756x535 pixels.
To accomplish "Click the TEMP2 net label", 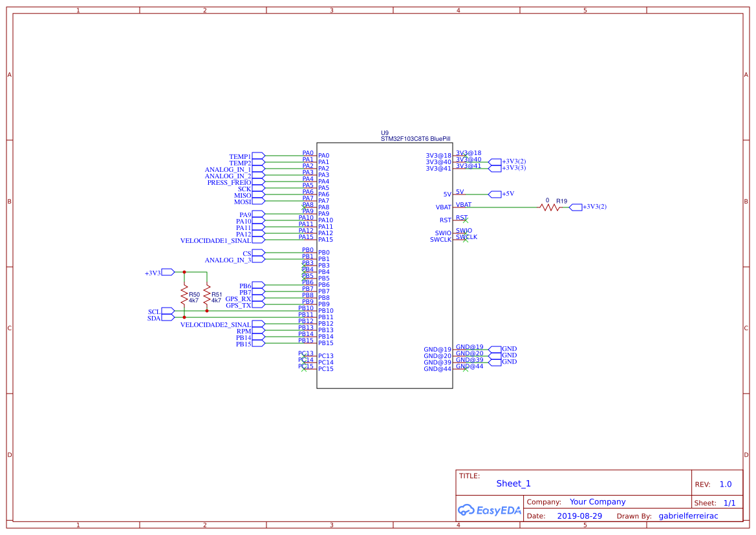I will coord(240,163).
